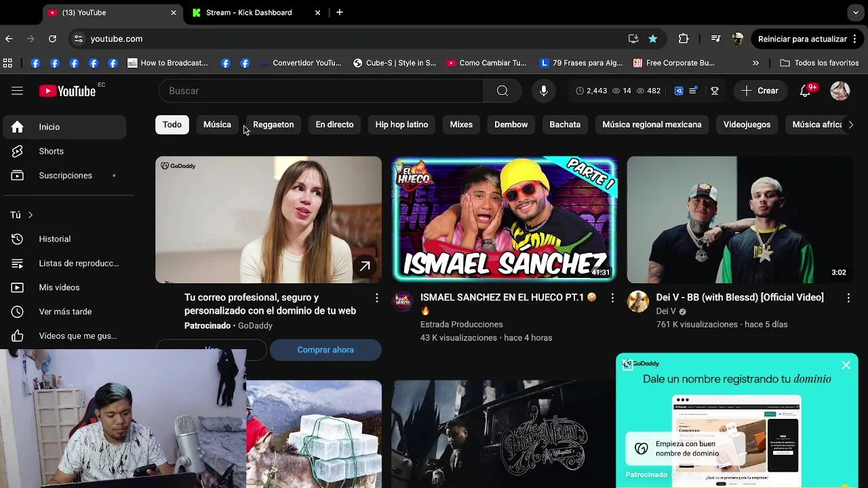The image size is (868, 488).
Task: Open options for the ISMAEL SANCHEZ video
Action: [x=612, y=298]
